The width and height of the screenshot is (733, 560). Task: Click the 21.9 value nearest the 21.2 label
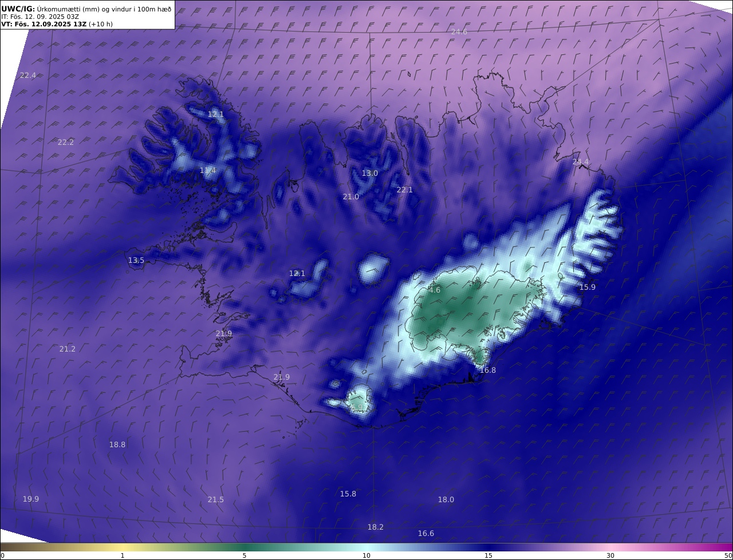point(224,334)
